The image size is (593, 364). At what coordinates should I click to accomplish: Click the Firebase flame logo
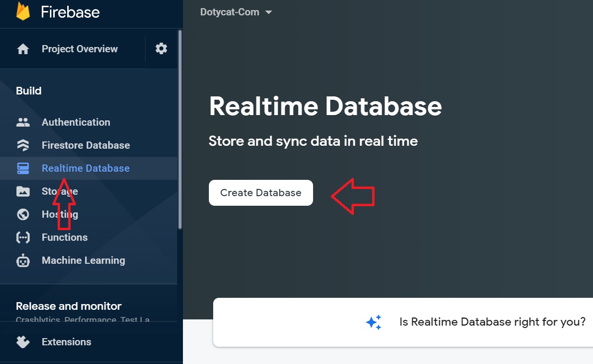point(23,11)
